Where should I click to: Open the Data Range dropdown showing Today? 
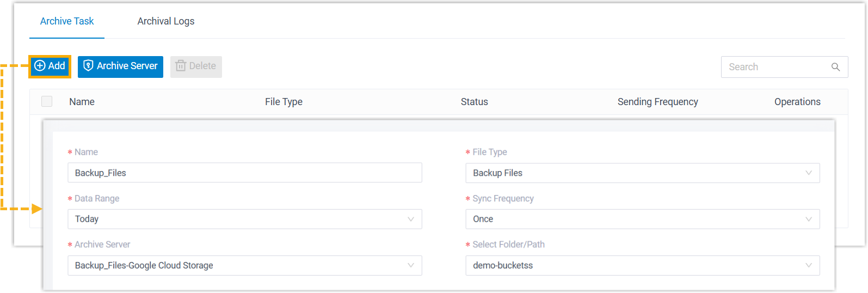pyautogui.click(x=244, y=219)
